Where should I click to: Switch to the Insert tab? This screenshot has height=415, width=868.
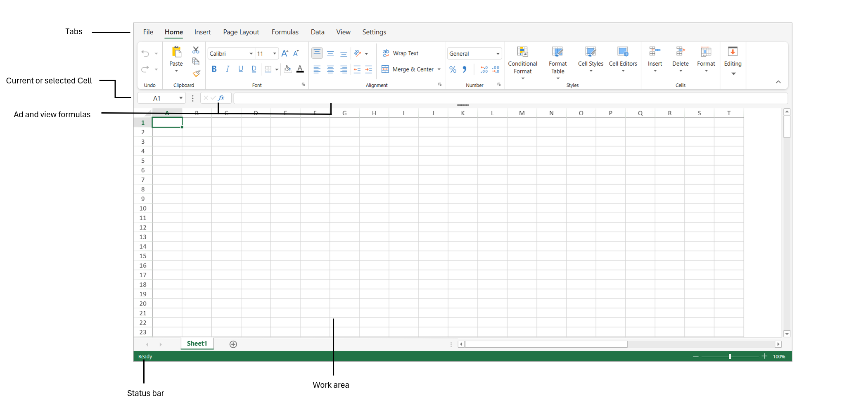[x=202, y=32]
